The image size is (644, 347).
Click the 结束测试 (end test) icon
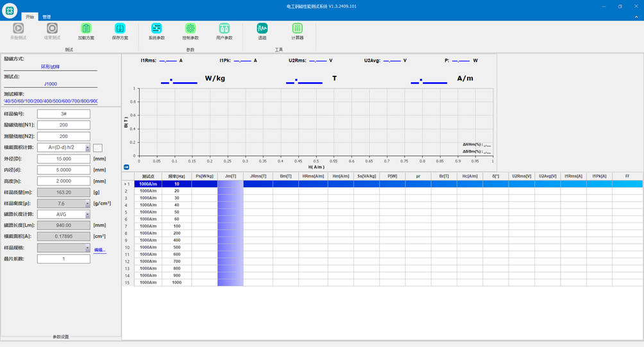pos(52,28)
